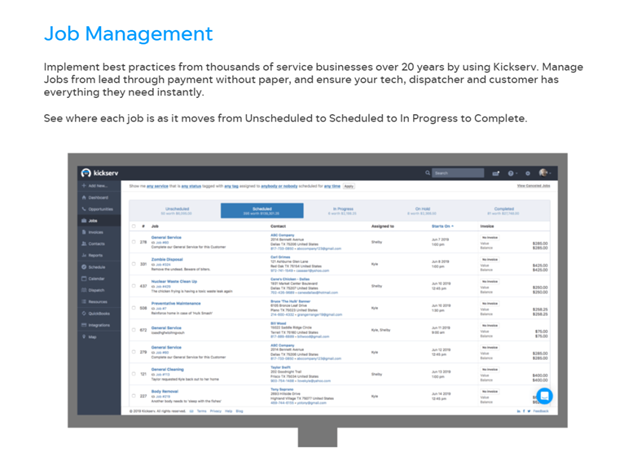Click the Contacts people icon
624x457 pixels.
click(84, 244)
